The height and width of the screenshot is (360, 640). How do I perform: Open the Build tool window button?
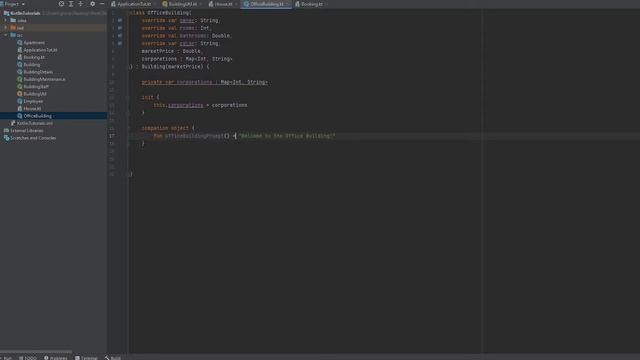113,358
